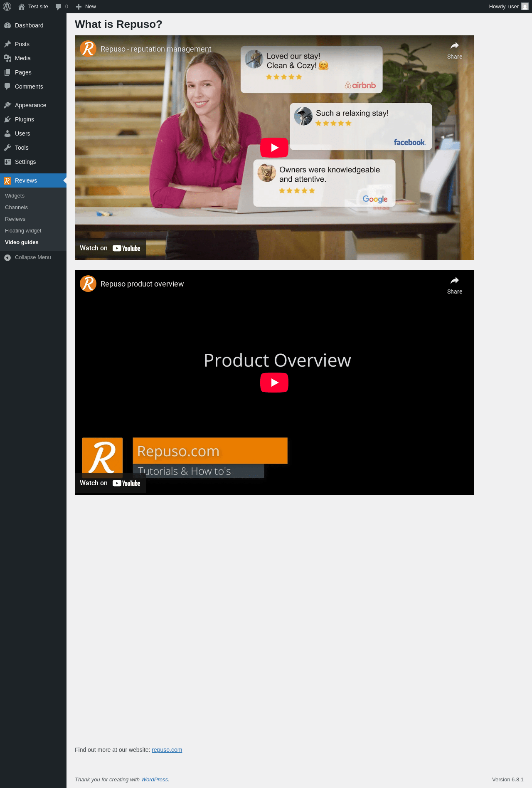Click the WordPress logo in admin bar
Viewport: 532px width, 788px height.
click(7, 7)
